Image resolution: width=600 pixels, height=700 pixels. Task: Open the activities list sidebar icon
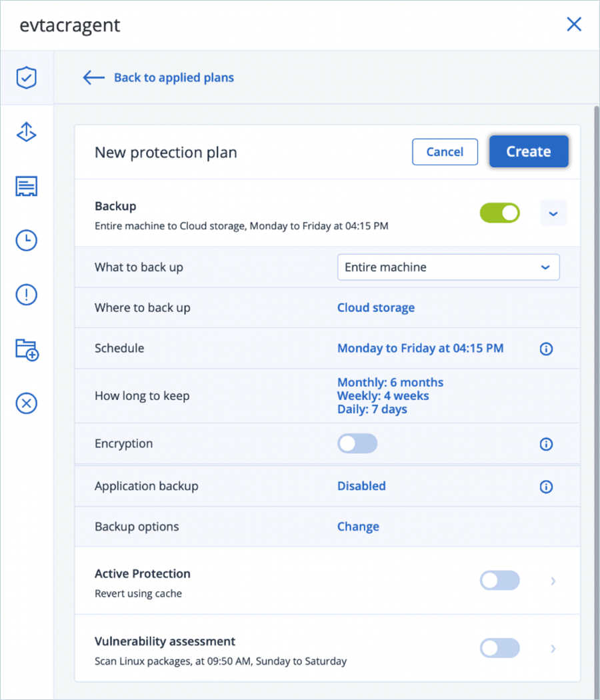pos(27,187)
